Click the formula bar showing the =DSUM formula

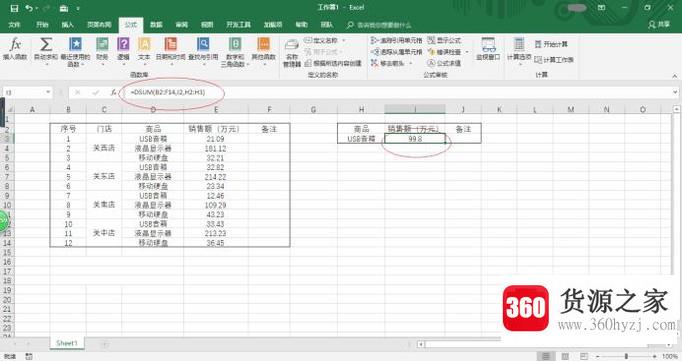(x=396, y=92)
